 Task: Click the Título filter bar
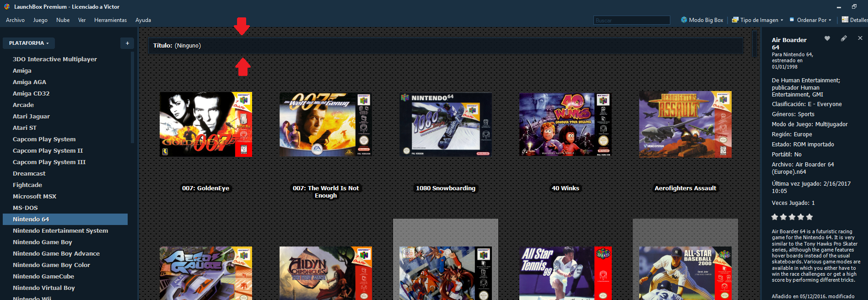(x=446, y=46)
